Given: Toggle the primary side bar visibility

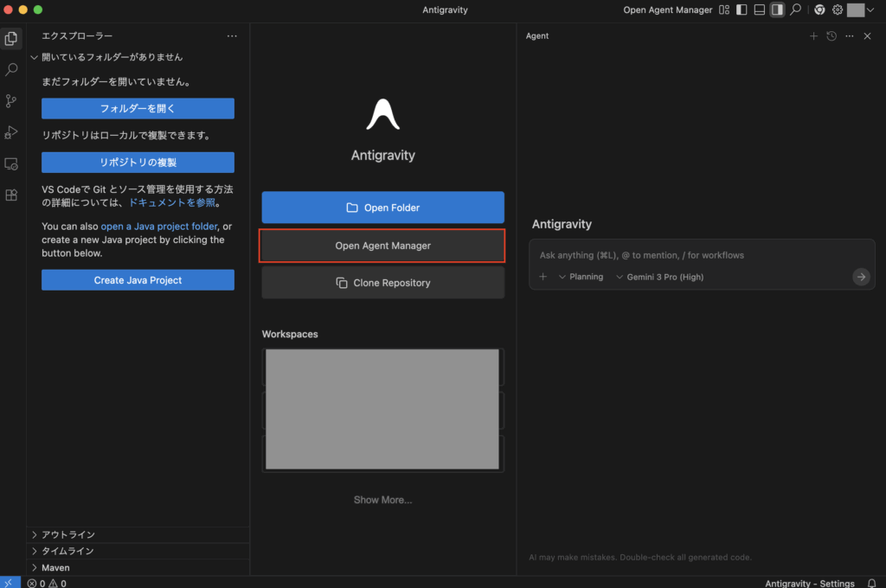Looking at the screenshot, I should click(x=742, y=10).
